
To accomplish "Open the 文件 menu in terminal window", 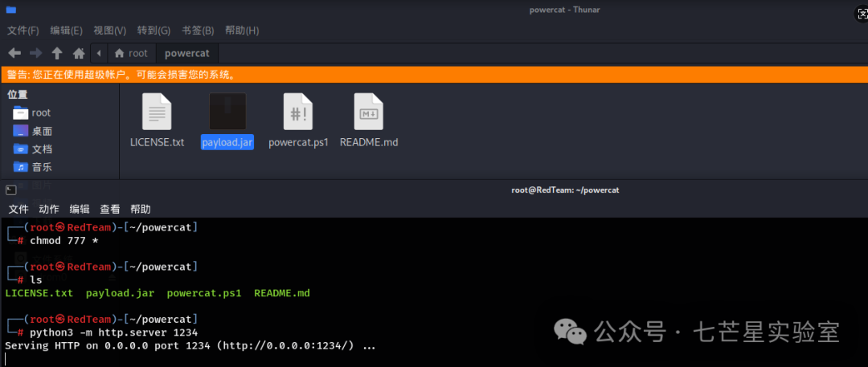I will pyautogui.click(x=18, y=210).
